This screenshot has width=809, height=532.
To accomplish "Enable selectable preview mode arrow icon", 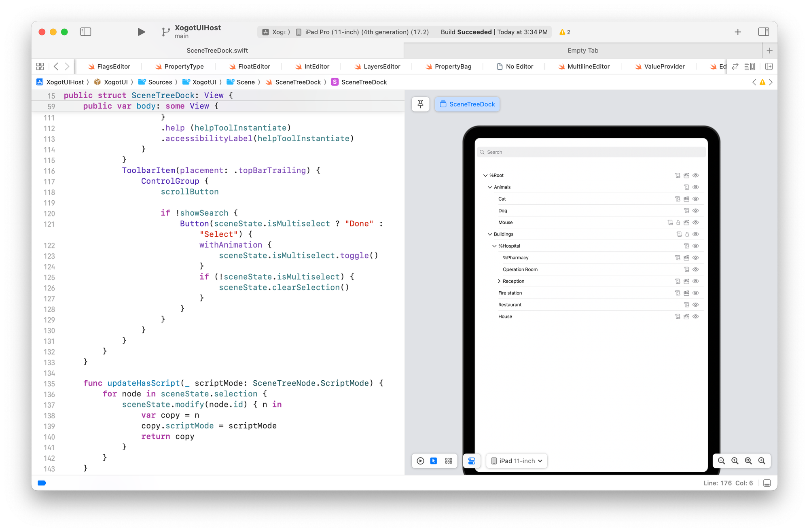I will (x=434, y=461).
